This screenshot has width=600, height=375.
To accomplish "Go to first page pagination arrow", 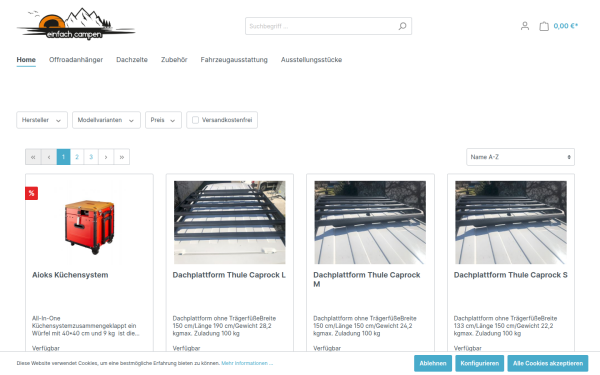I will (33, 157).
